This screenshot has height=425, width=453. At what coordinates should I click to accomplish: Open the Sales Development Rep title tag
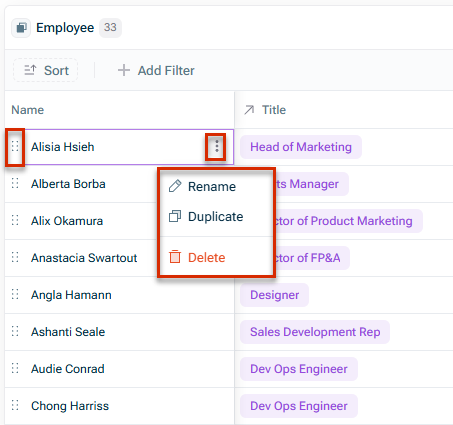point(315,332)
